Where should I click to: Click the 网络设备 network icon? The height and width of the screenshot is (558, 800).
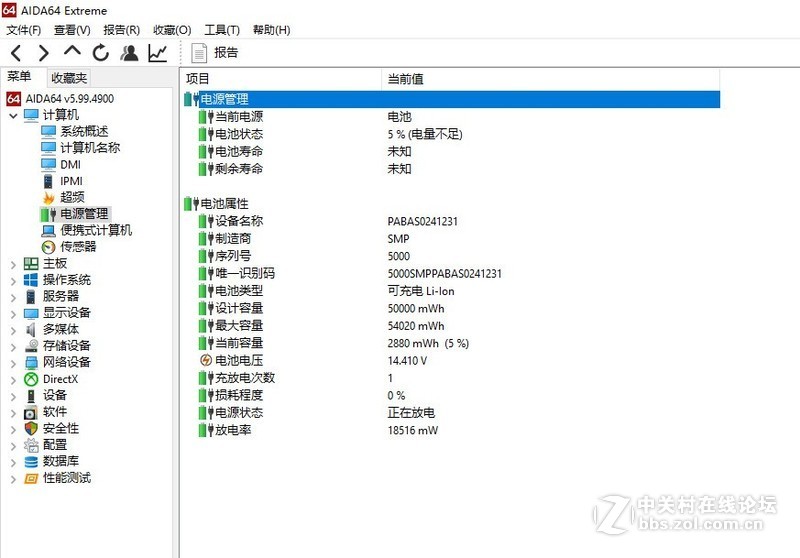click(x=31, y=363)
